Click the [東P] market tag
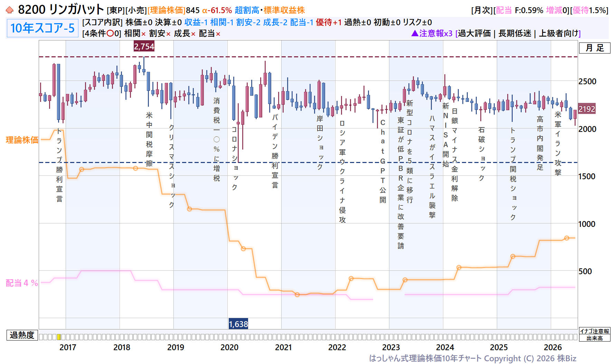 116,10
